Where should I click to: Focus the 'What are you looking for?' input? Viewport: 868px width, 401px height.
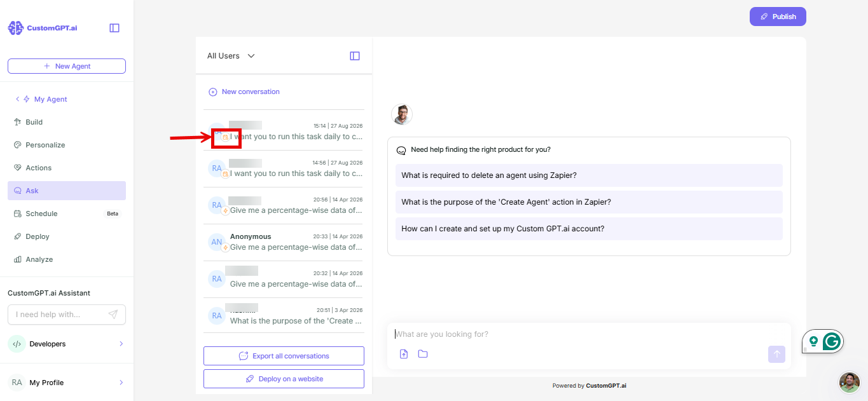click(x=589, y=334)
